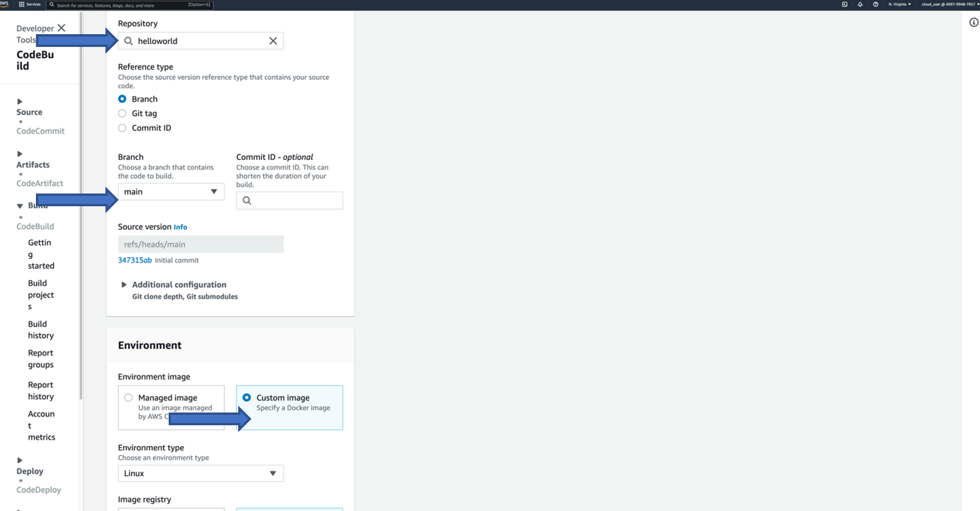Click the CloudShell icon in top bar
The height and width of the screenshot is (511, 980).
[x=844, y=5]
